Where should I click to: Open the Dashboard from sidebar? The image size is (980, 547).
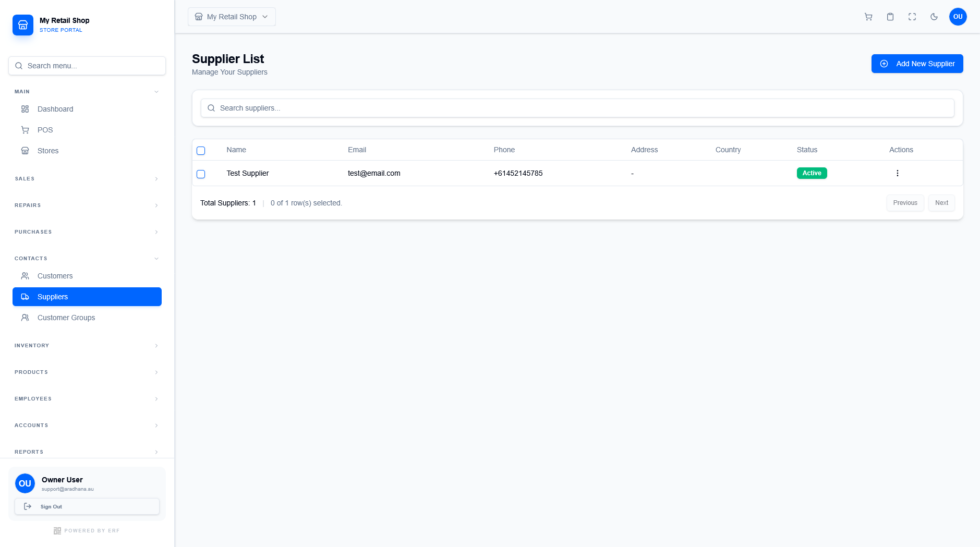[x=55, y=109]
